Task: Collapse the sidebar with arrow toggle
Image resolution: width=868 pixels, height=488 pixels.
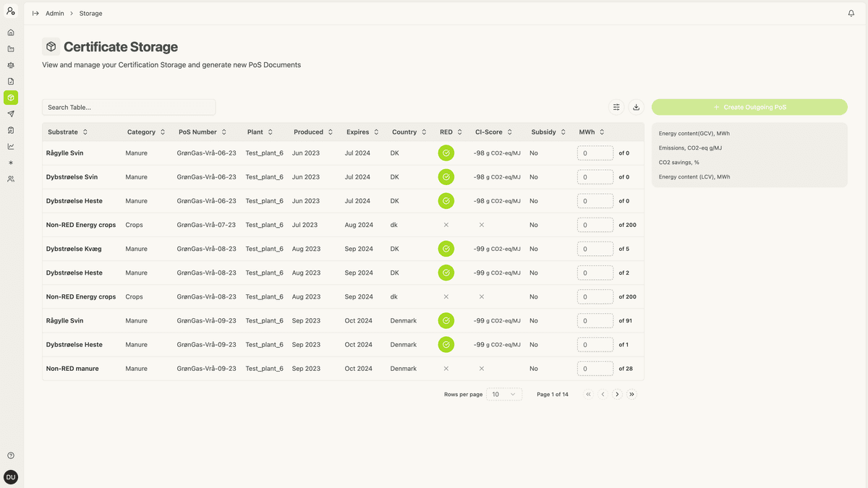Action: (35, 13)
